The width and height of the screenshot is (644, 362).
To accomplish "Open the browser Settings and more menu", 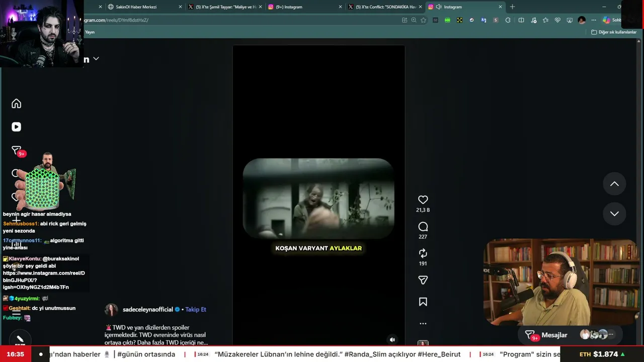I will [x=594, y=20].
